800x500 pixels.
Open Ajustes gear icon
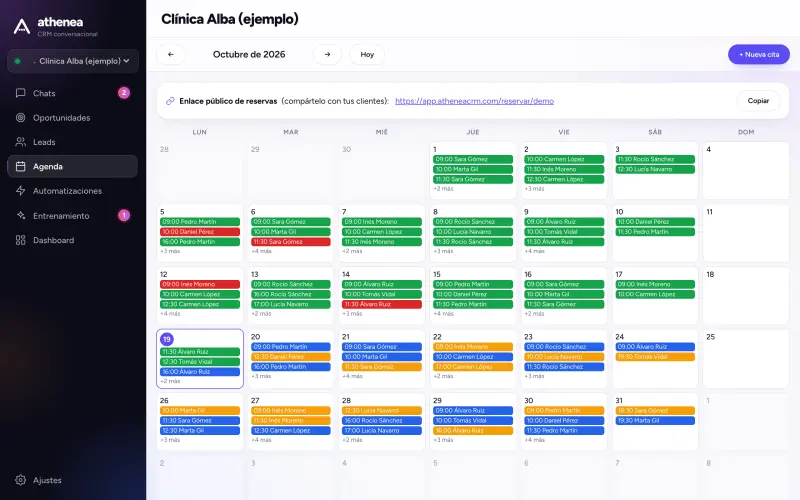point(20,480)
